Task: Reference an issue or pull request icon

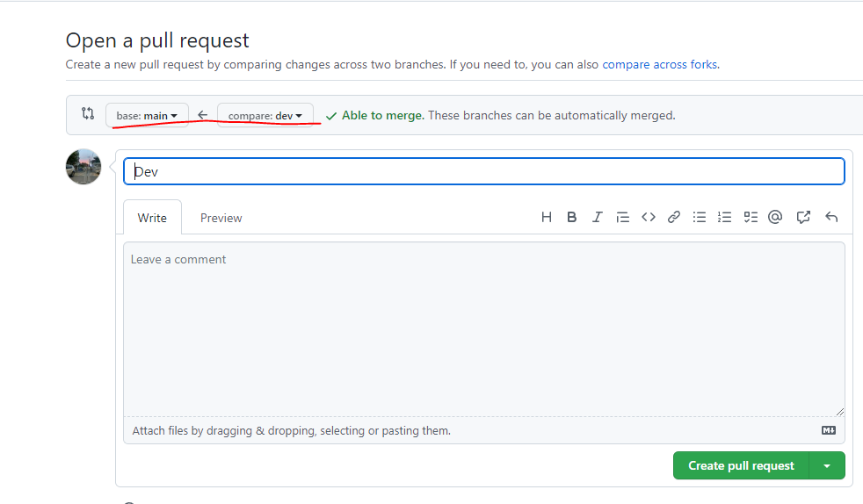Action: click(803, 217)
